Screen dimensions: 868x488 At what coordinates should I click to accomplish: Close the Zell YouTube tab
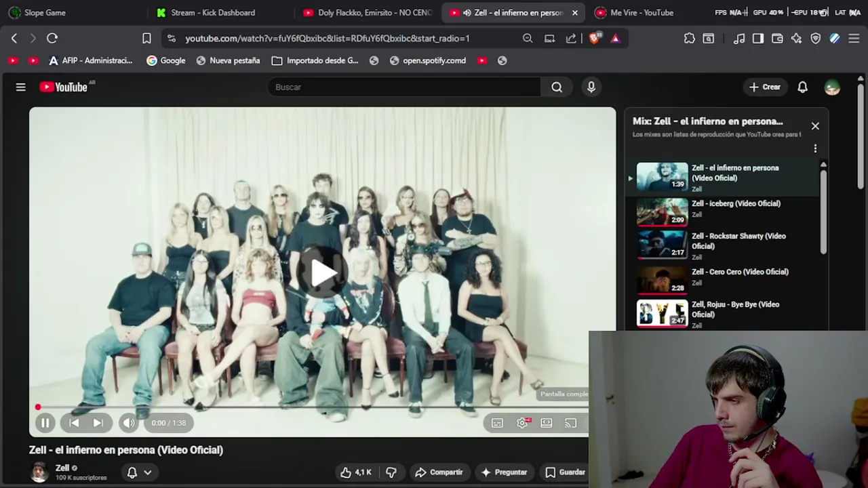pos(575,12)
